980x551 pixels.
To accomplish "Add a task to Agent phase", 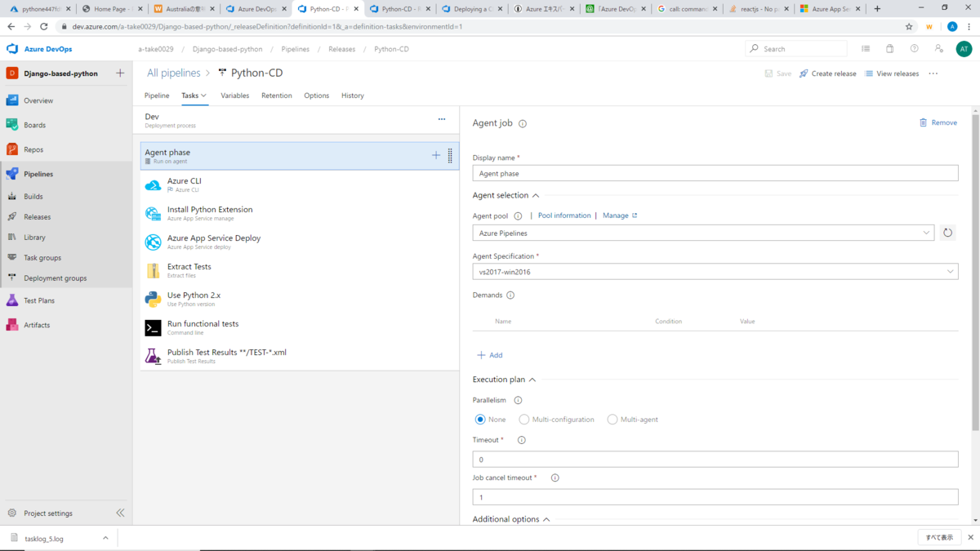I will 436,155.
